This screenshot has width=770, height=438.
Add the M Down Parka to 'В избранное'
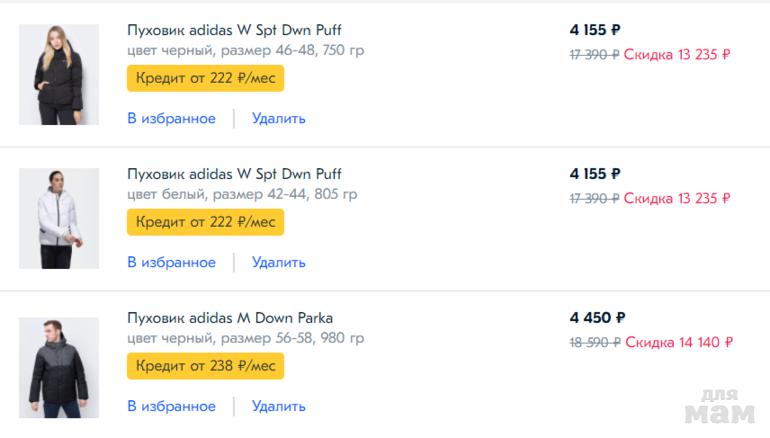(171, 406)
